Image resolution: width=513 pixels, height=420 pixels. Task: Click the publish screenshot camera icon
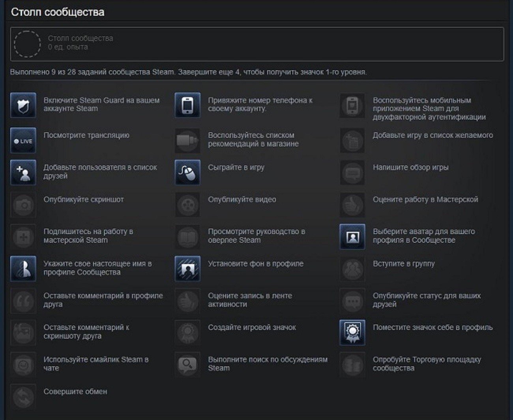[x=23, y=204]
